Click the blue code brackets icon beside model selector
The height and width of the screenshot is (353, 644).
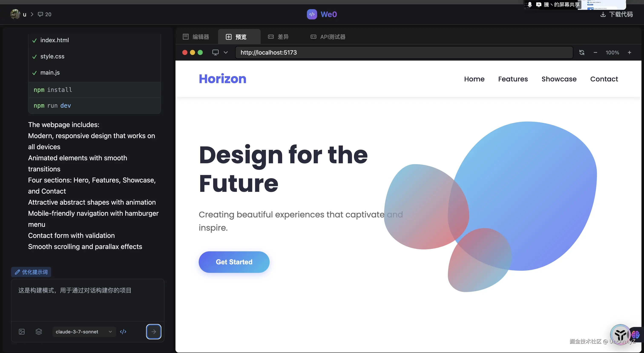(x=123, y=332)
